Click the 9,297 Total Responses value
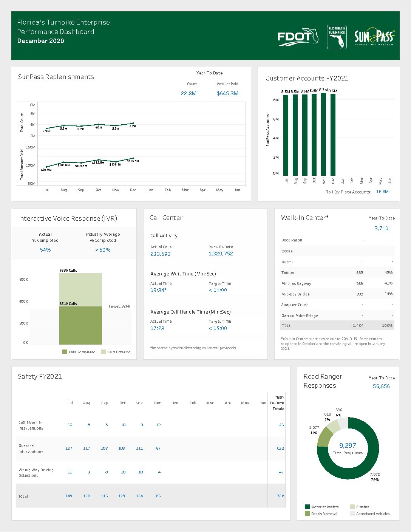 pyautogui.click(x=348, y=445)
